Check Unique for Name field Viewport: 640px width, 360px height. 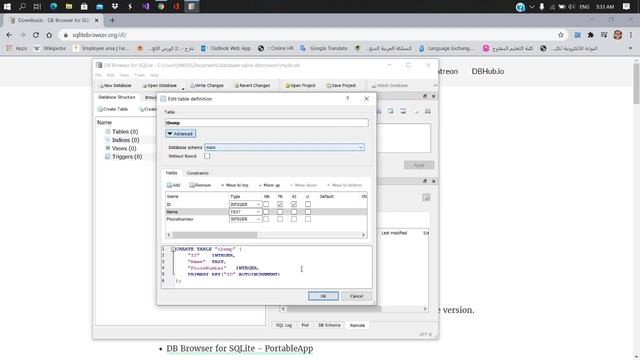308,212
